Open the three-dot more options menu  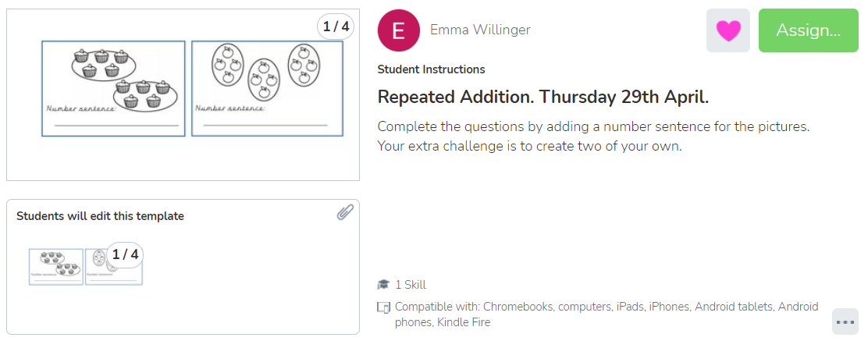tap(845, 321)
